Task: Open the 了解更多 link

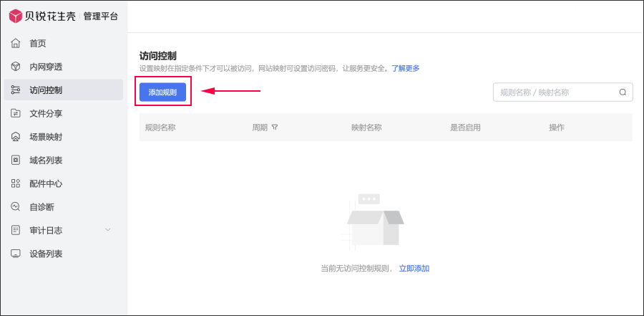Action: 405,69
